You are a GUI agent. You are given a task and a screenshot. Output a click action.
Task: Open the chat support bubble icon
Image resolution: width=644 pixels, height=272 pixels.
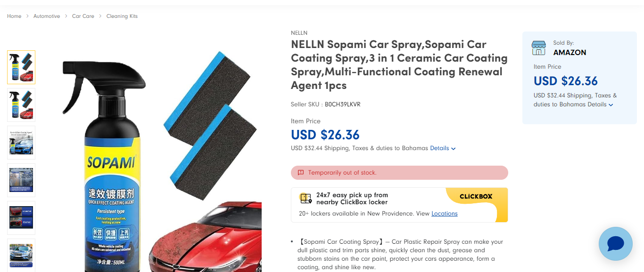pyautogui.click(x=615, y=244)
